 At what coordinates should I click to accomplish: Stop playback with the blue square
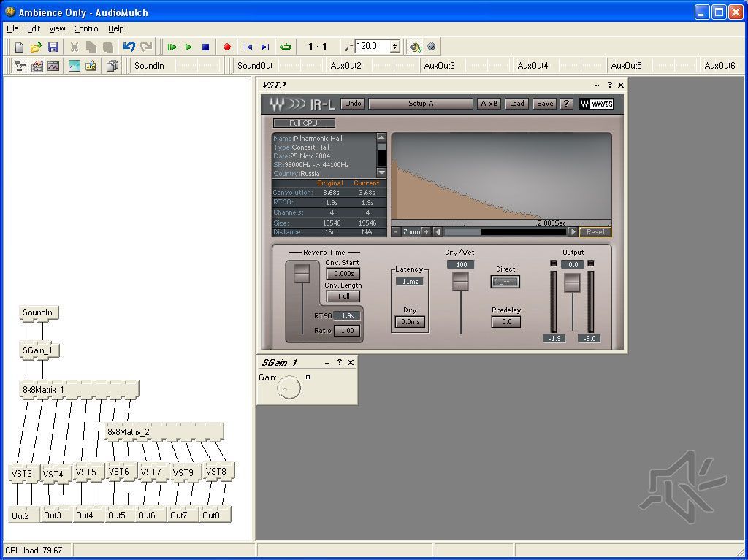click(205, 47)
